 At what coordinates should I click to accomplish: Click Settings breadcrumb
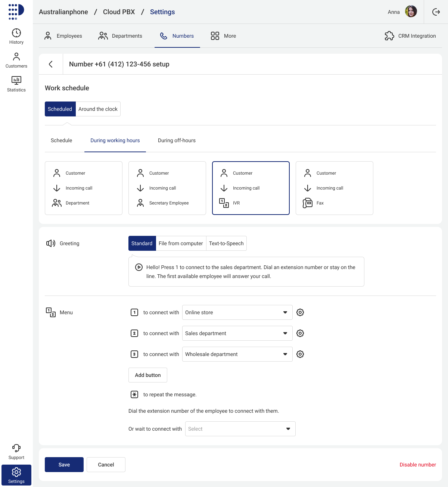(162, 12)
